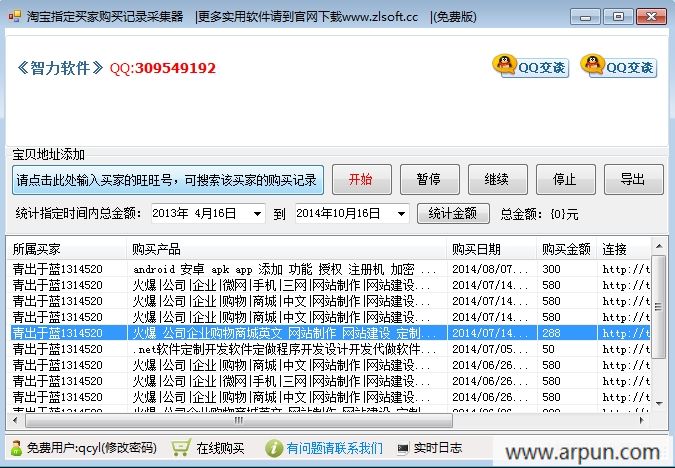Click the 2014/07/05 date cell
Viewport: 675px width, 468px height.
pos(490,349)
